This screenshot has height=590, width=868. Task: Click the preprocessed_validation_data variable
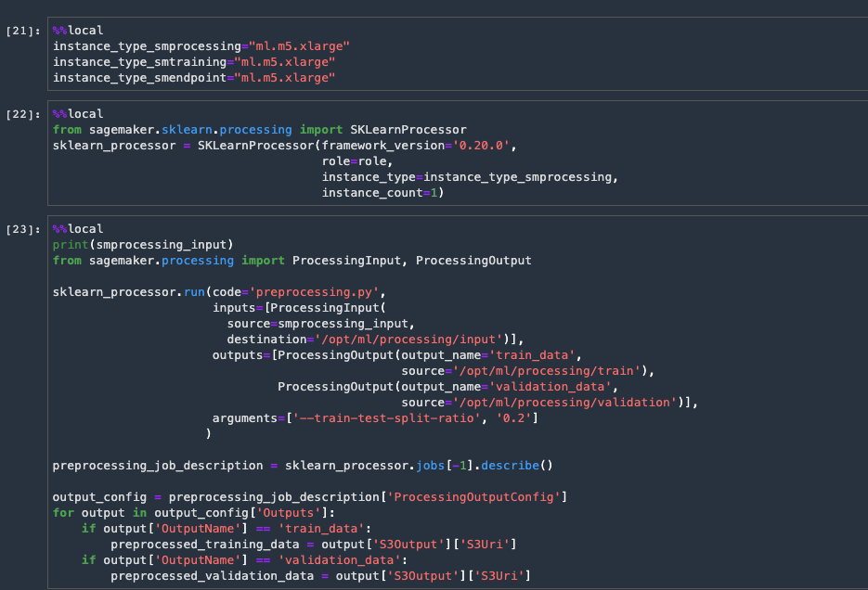[x=212, y=576]
